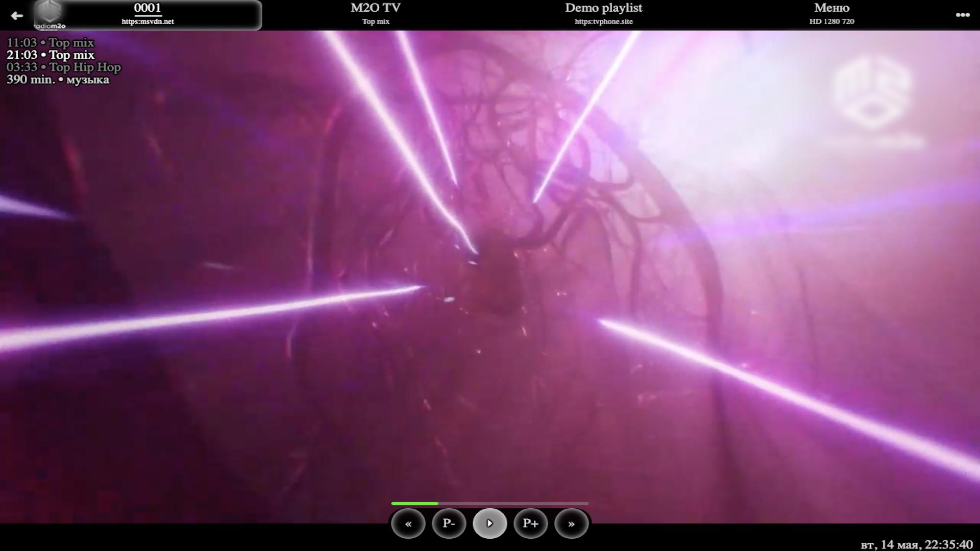Select the 03:33 Top Hip Hop entry
The image size is (980, 551).
(x=63, y=67)
